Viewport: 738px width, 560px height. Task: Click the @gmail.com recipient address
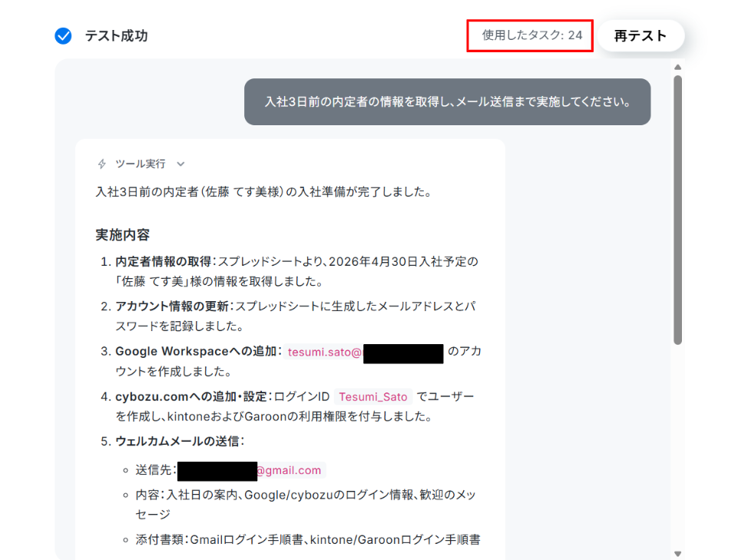[289, 470]
